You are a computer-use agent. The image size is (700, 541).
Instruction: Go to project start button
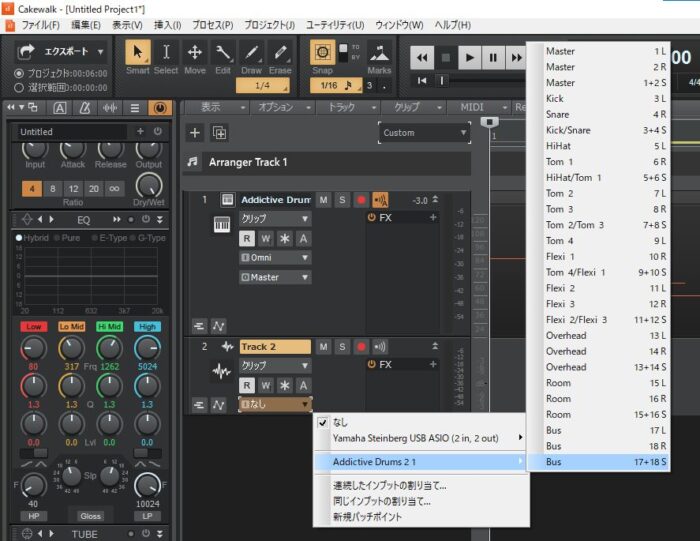[421, 81]
